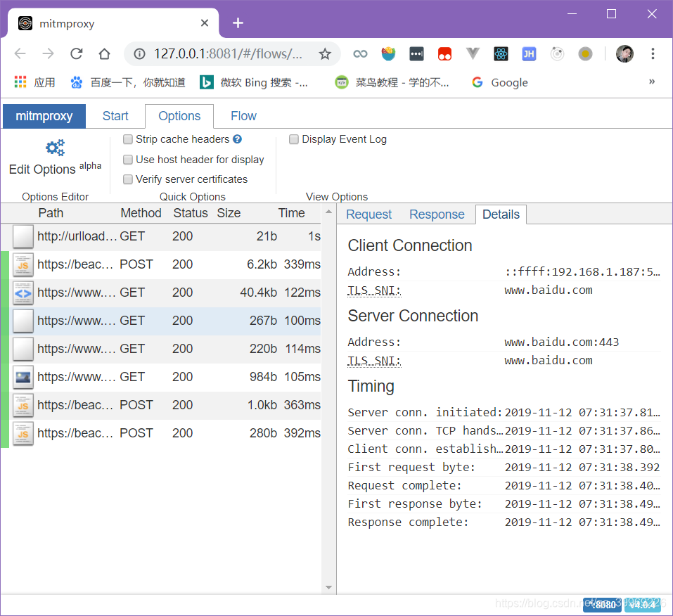Click the JS icon on the last 280b POST flow
The image size is (673, 616).
point(23,433)
